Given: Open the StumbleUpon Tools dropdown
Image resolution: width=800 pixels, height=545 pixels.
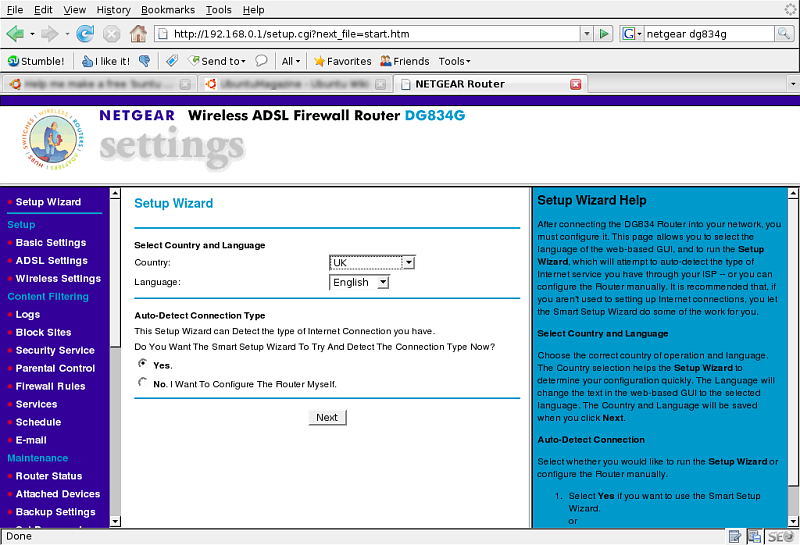Looking at the screenshot, I should click(454, 61).
